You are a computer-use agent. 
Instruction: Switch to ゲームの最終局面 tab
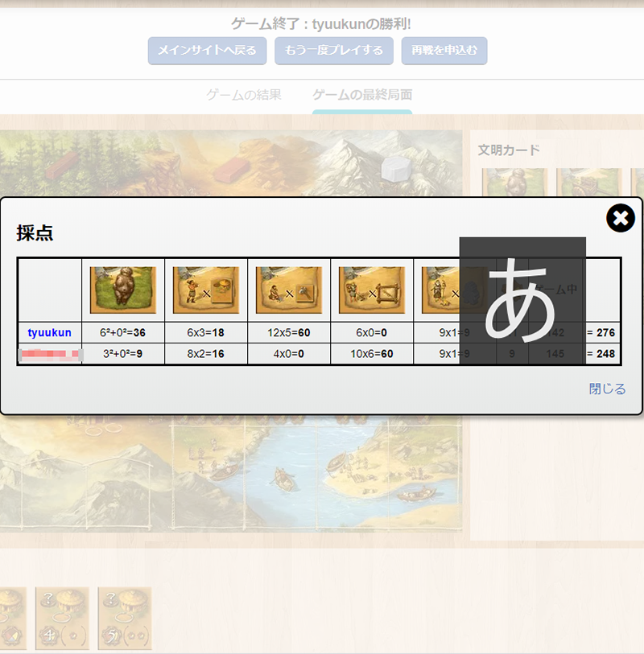(362, 95)
